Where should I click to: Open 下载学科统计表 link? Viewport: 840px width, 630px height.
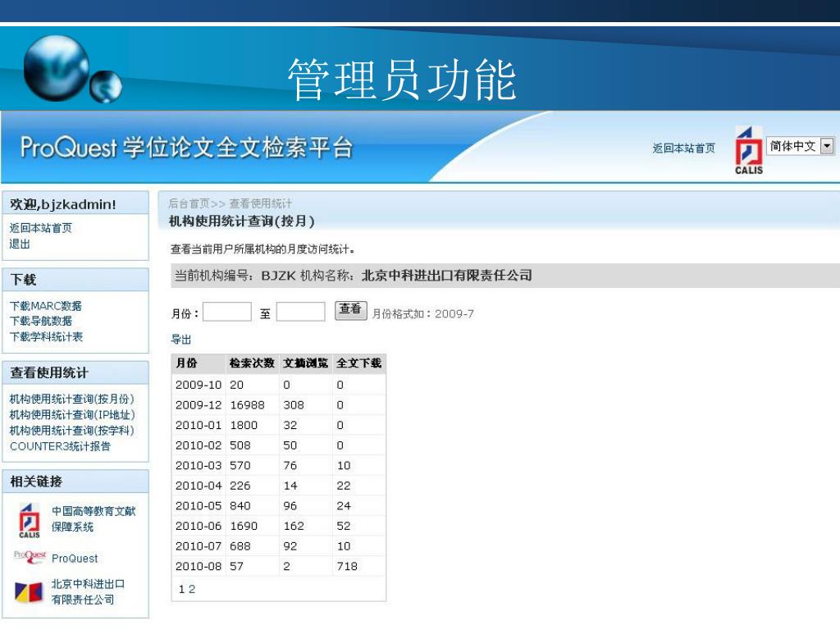point(46,336)
